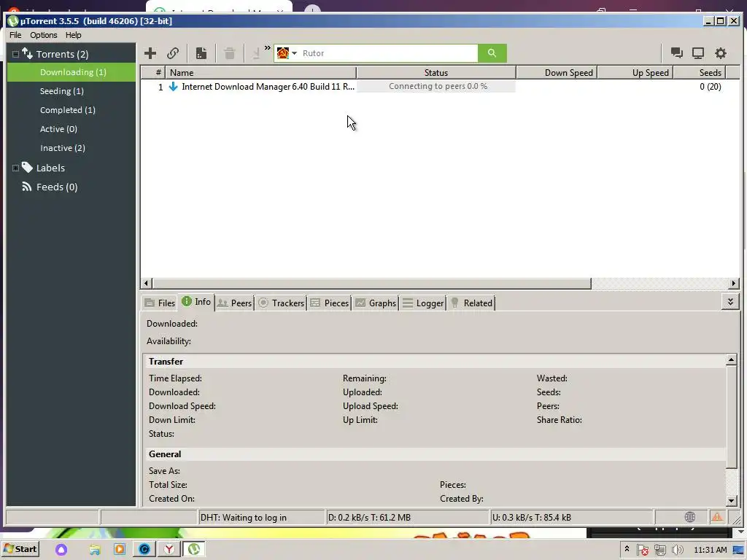The height and width of the screenshot is (560, 747).
Task: Sort by the # column header
Action: tap(153, 72)
